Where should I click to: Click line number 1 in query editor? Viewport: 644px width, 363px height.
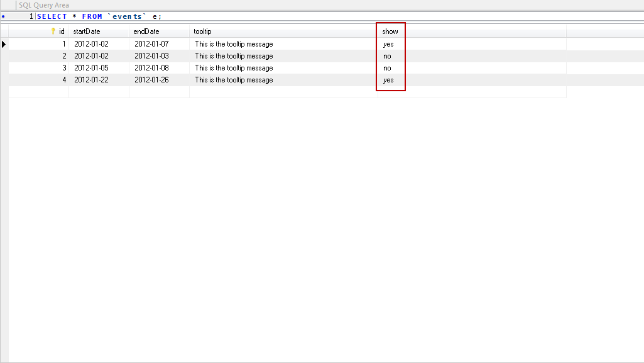(31, 16)
